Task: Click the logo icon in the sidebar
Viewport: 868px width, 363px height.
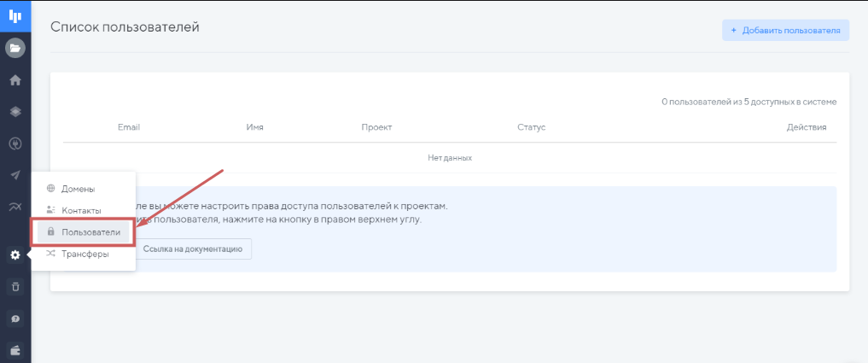Action: [15, 15]
